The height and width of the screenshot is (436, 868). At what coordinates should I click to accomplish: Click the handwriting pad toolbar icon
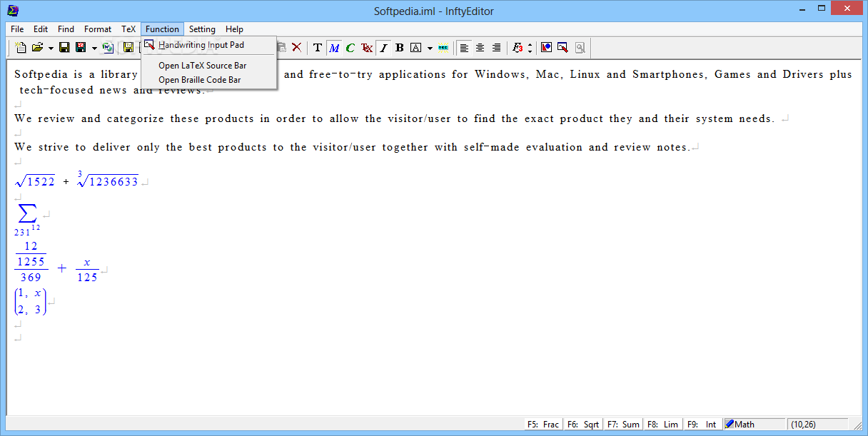point(562,48)
